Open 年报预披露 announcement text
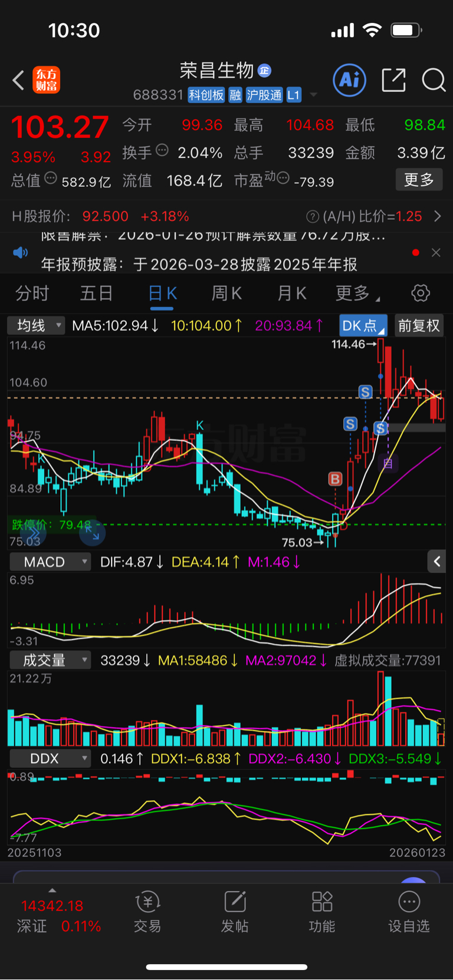Viewport: 453px width, 980px height. point(199,264)
